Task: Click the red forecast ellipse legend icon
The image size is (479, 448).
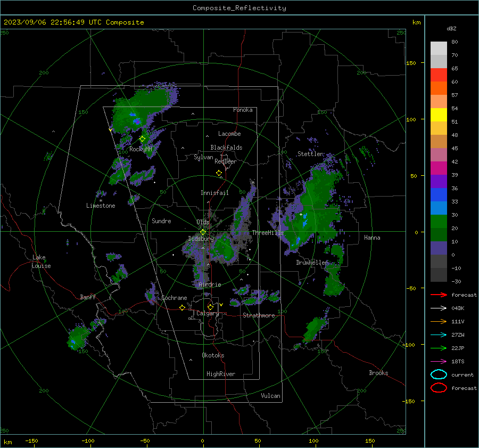Action: pyautogui.click(x=439, y=388)
